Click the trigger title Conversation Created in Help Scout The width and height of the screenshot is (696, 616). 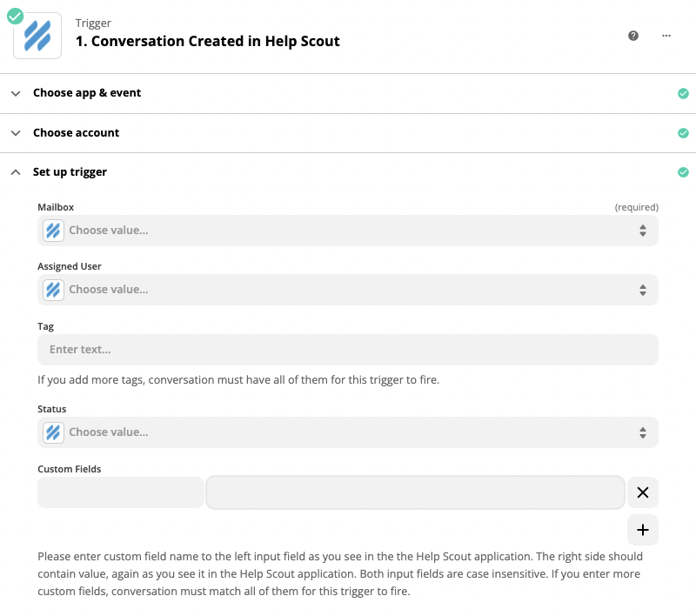click(x=207, y=41)
